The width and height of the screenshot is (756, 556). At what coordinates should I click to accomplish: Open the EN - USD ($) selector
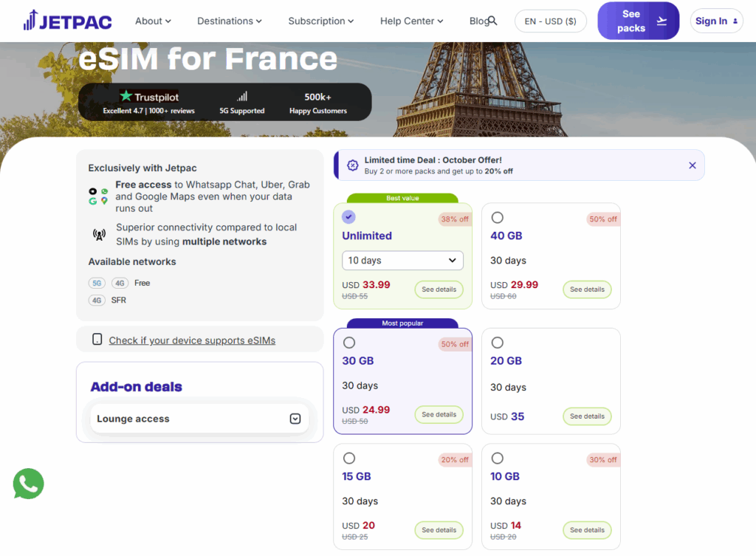pyautogui.click(x=550, y=21)
